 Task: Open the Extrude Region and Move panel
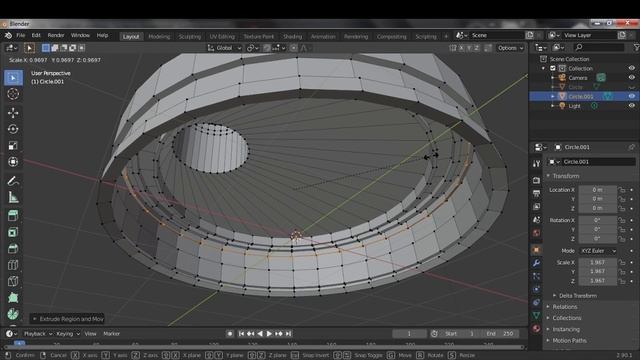[x=68, y=319]
